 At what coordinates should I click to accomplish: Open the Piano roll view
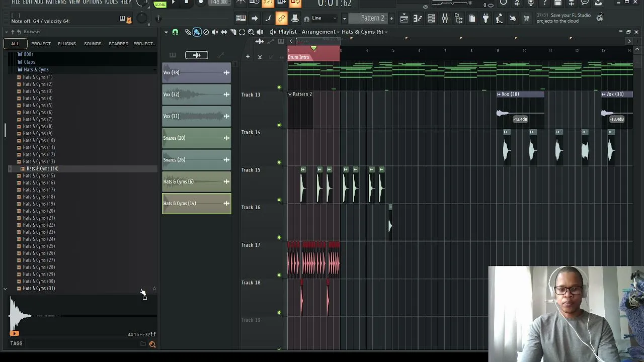418,19
